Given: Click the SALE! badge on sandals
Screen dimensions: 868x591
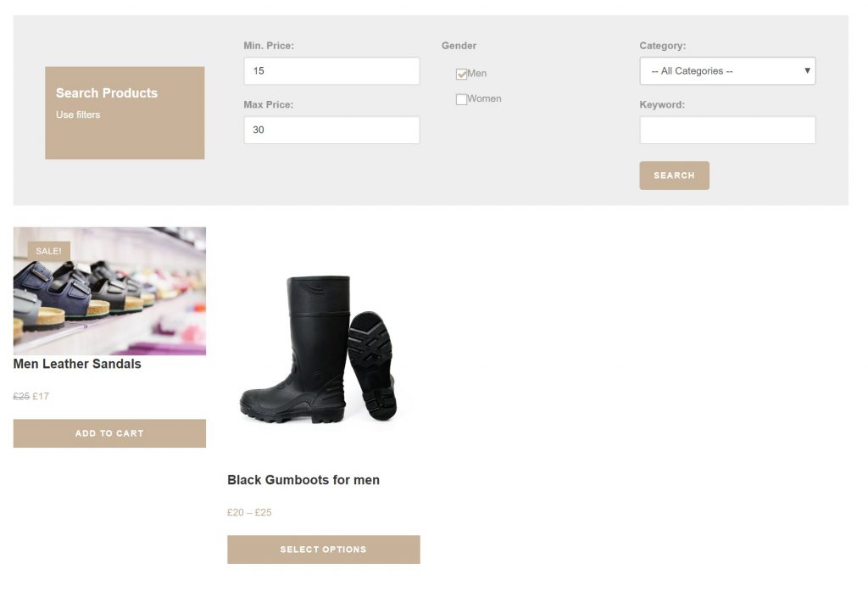Looking at the screenshot, I should (48, 251).
